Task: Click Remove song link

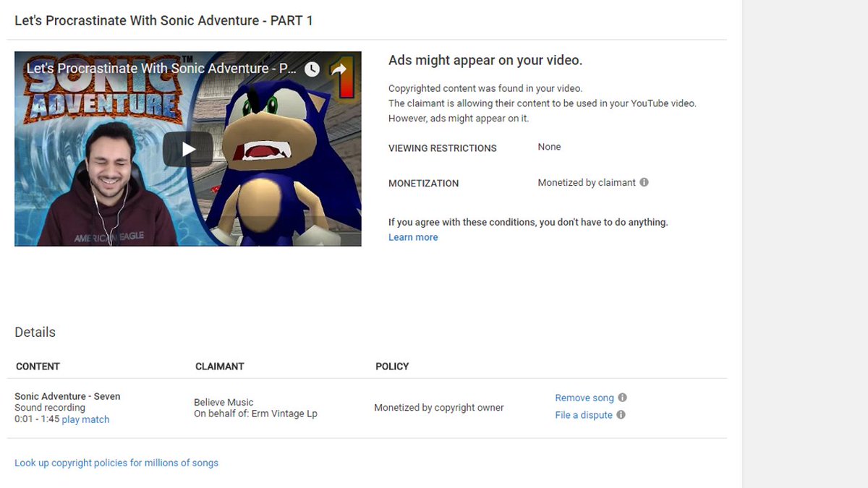Action: (x=584, y=398)
